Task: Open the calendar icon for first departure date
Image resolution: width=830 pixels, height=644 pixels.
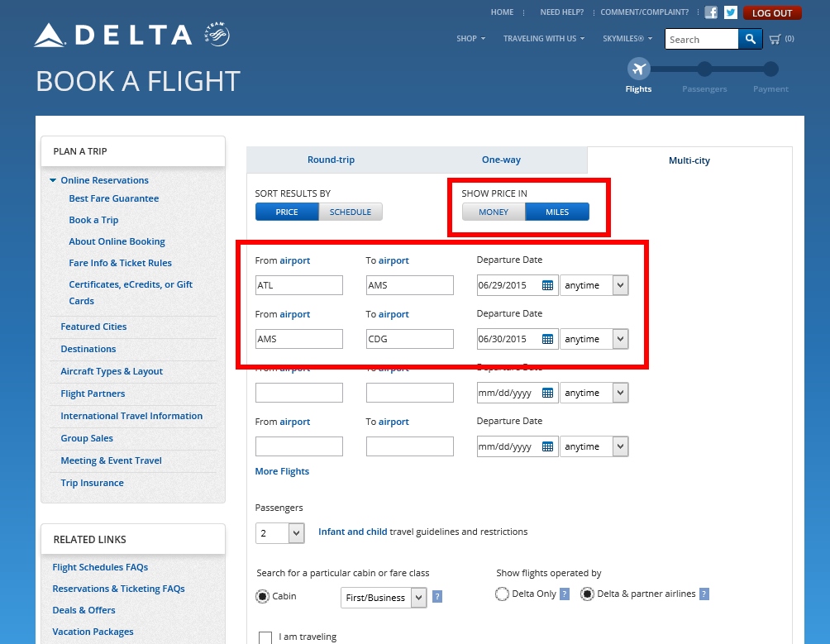Action: [546, 284]
